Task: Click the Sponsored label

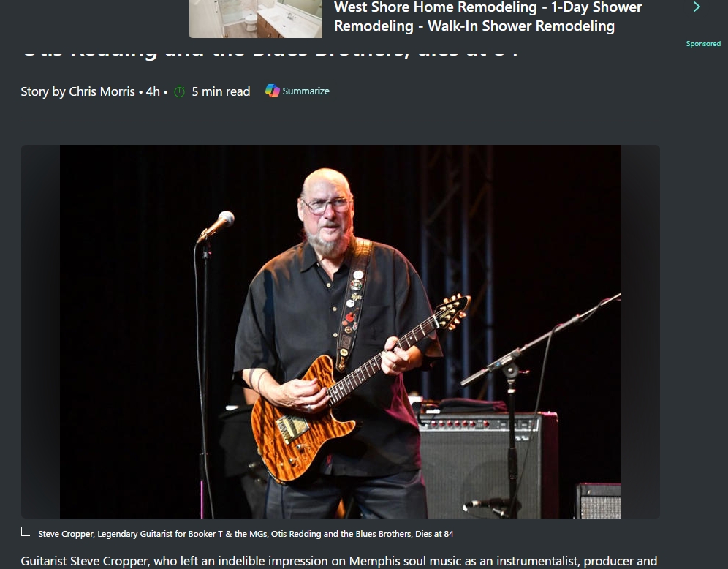Action: pos(703,44)
